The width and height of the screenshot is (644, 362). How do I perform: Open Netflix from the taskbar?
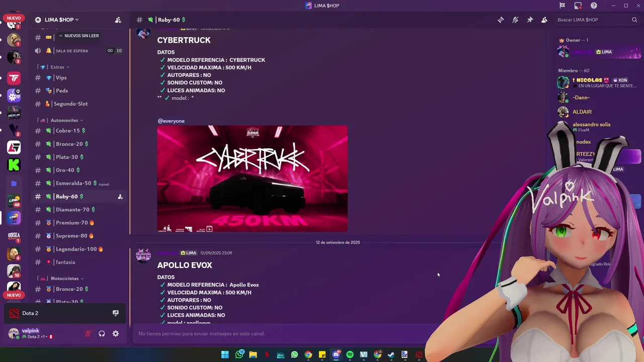point(267,354)
